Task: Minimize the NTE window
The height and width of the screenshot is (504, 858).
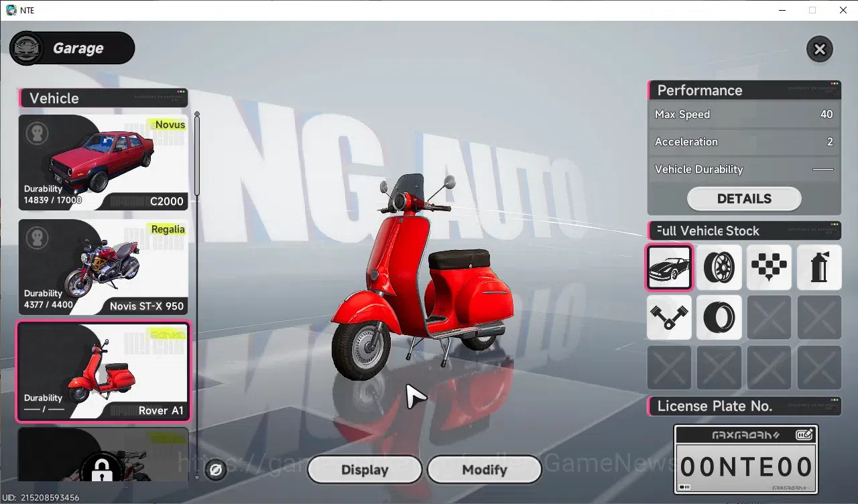Action: (x=782, y=10)
